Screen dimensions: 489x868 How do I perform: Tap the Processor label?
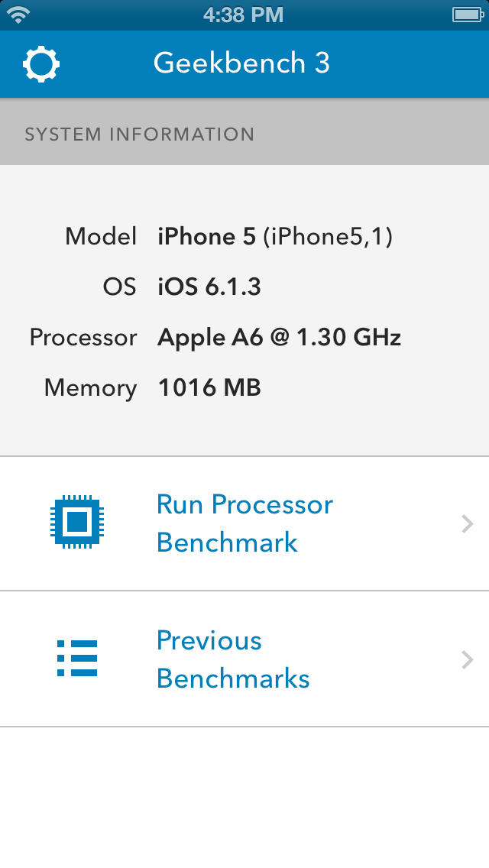tap(83, 337)
